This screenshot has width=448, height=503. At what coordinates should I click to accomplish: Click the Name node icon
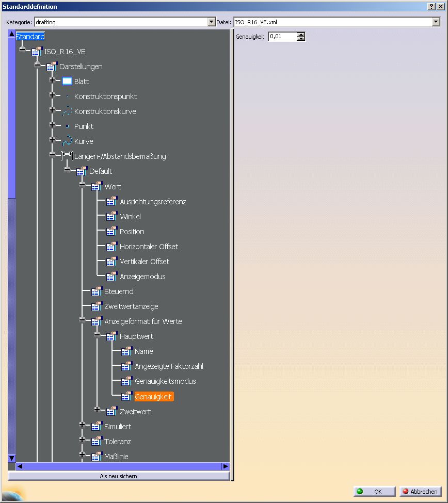point(127,351)
